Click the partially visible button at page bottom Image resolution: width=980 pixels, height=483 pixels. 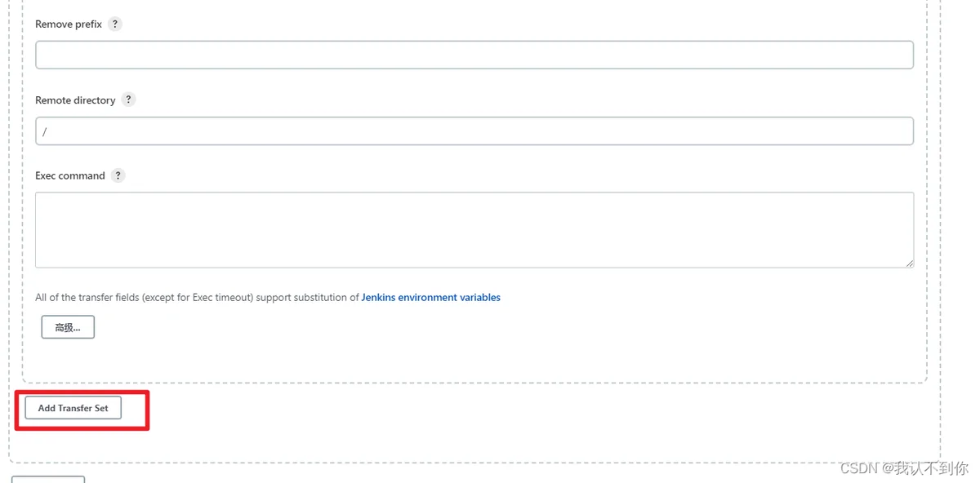(48, 480)
